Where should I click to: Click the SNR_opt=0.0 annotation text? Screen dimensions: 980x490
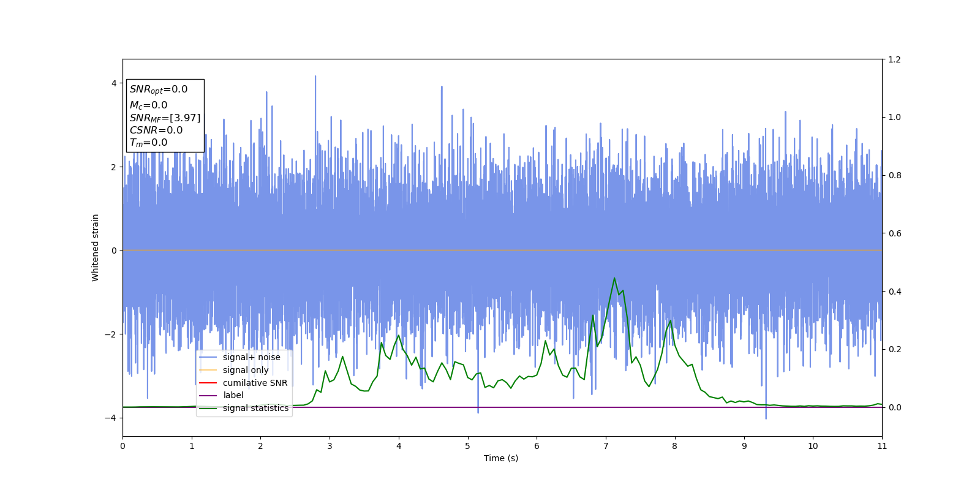(159, 89)
